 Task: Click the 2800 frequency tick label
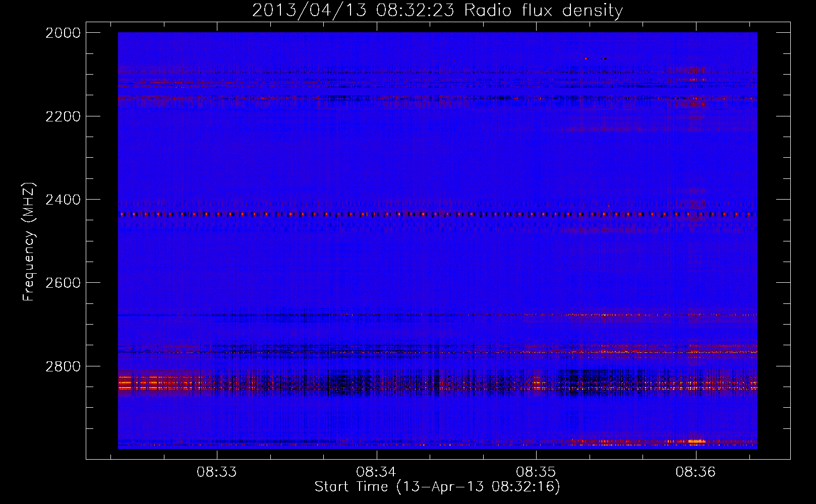point(63,366)
